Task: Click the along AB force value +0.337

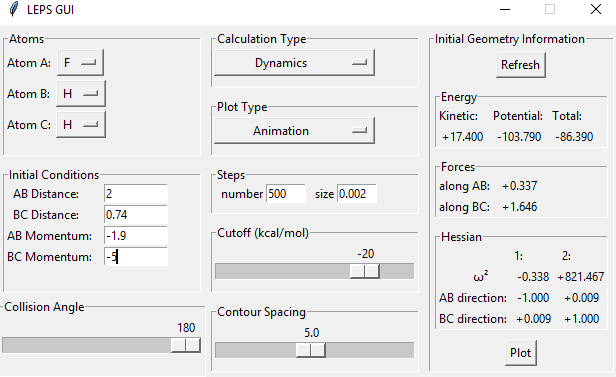Action: point(519,186)
